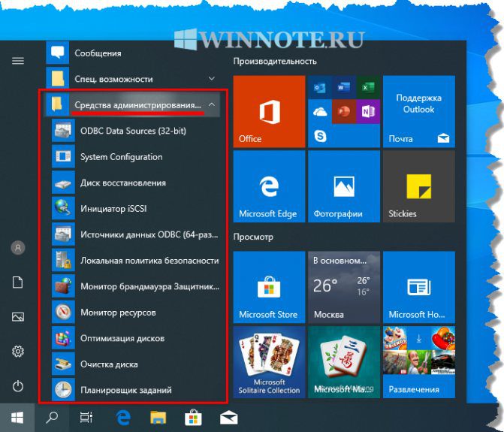Open the Office tile
The width and height of the screenshot is (504, 432).
tap(269, 111)
